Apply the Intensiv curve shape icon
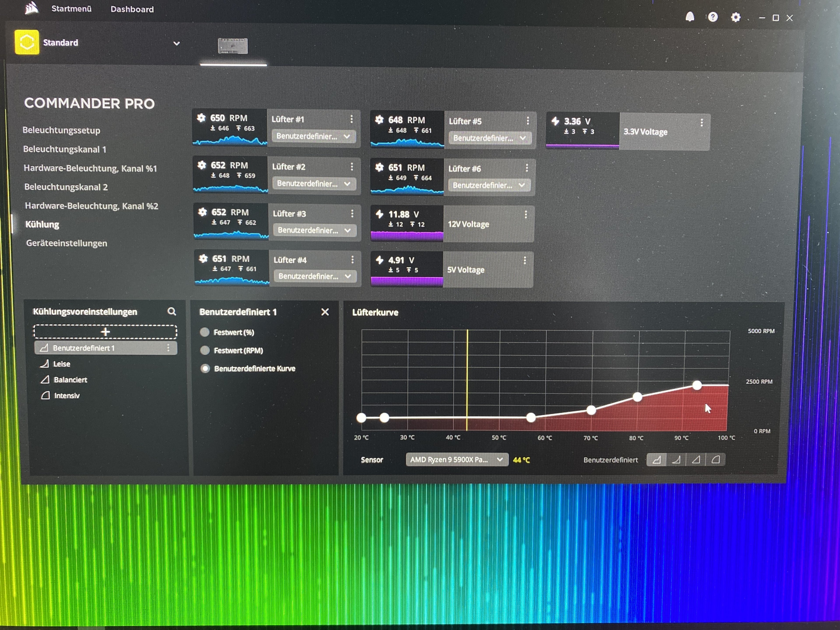 coord(716,460)
